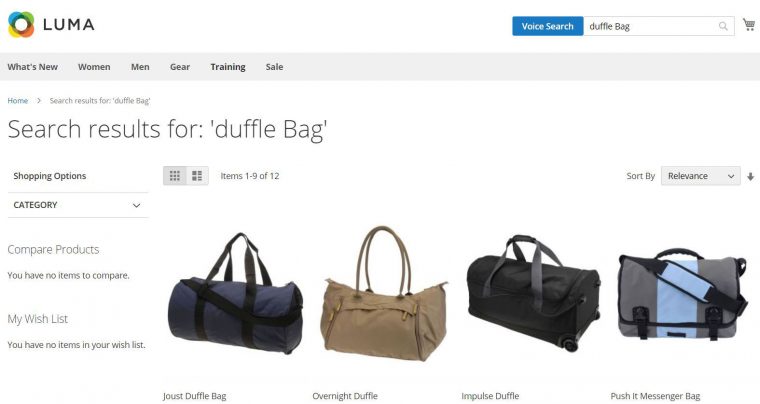Screen dimensions: 760x404
Task: Open the Gear menu
Action: coord(180,67)
